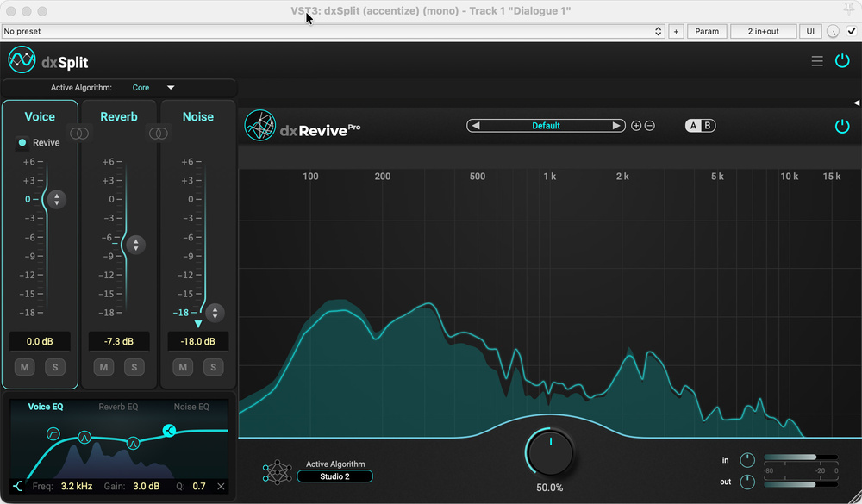Edit the EQ Q value 0.7

pos(199,487)
